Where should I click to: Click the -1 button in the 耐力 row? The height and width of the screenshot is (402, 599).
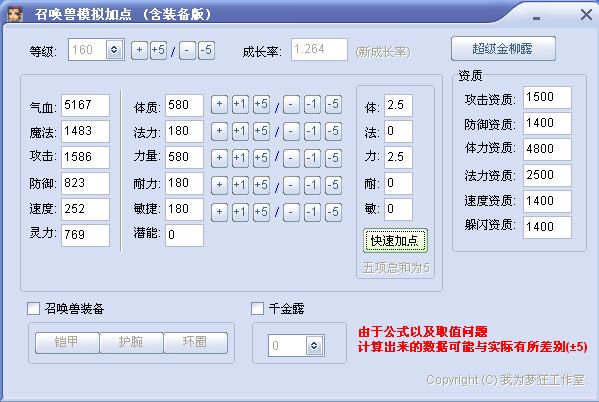312,185
